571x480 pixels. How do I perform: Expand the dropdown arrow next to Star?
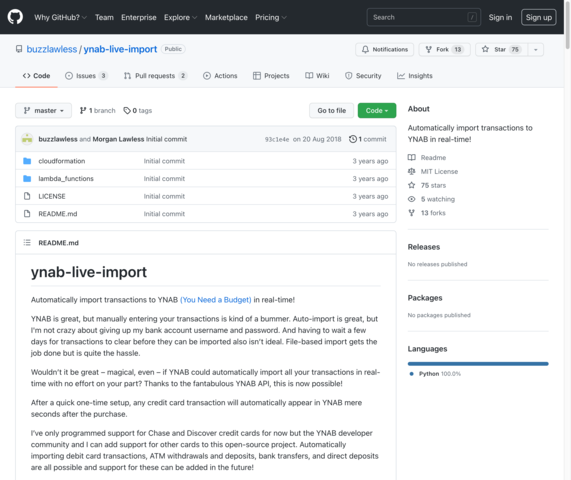point(536,50)
